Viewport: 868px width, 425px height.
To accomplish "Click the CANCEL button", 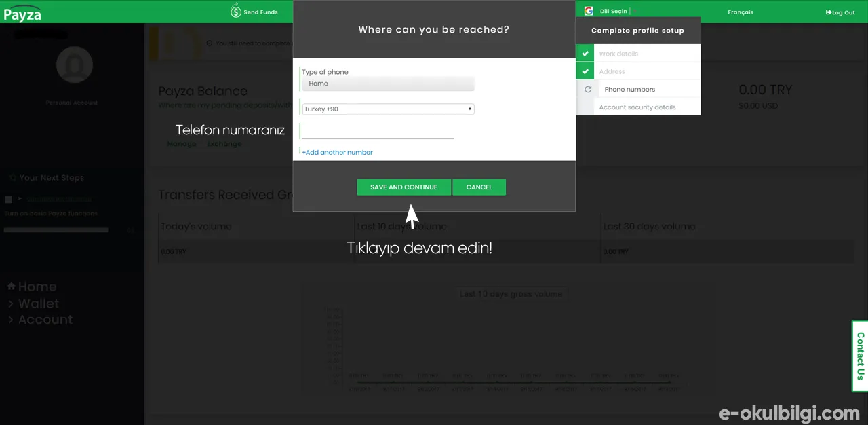I will 479,187.
